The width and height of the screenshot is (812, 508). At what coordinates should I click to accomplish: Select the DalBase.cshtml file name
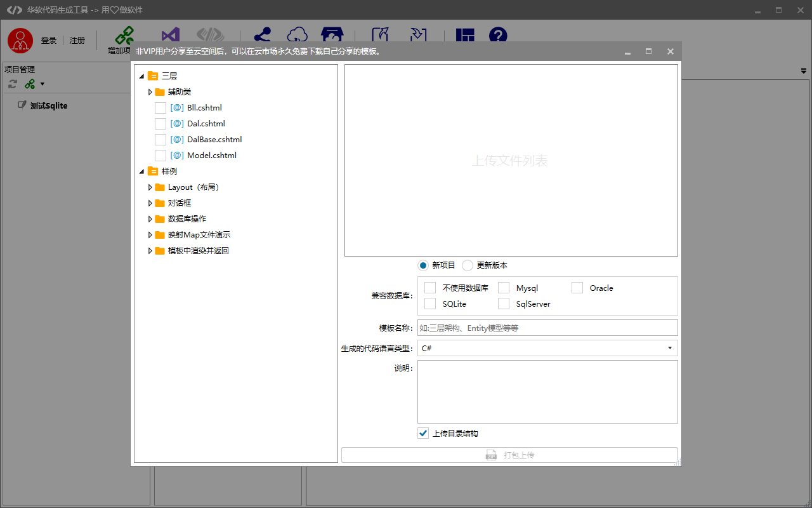214,140
